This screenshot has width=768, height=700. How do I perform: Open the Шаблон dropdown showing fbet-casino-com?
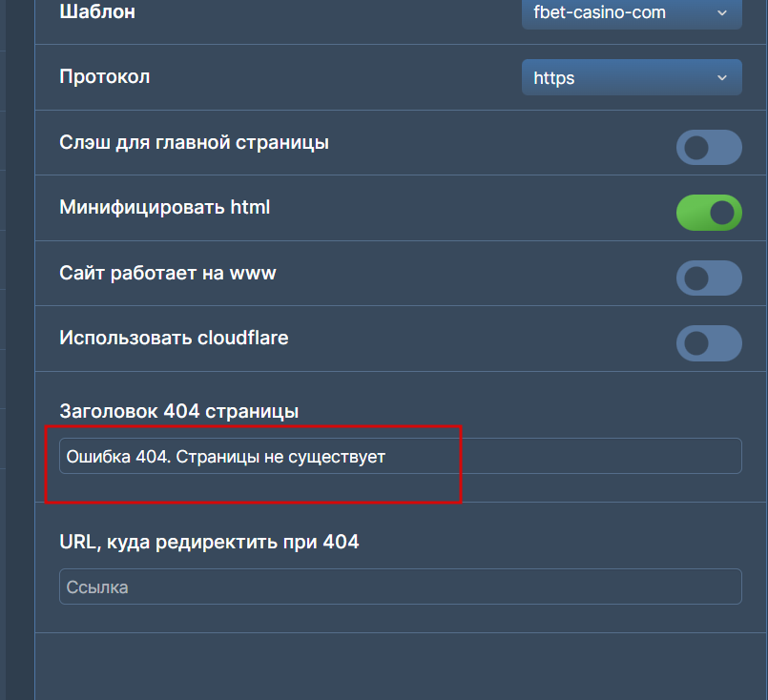point(632,13)
